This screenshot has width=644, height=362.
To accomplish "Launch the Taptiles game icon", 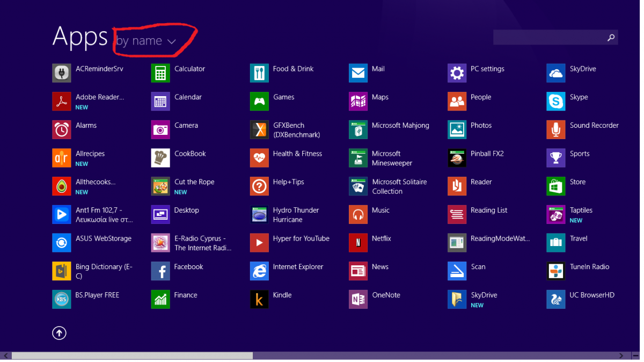I will (x=556, y=214).
